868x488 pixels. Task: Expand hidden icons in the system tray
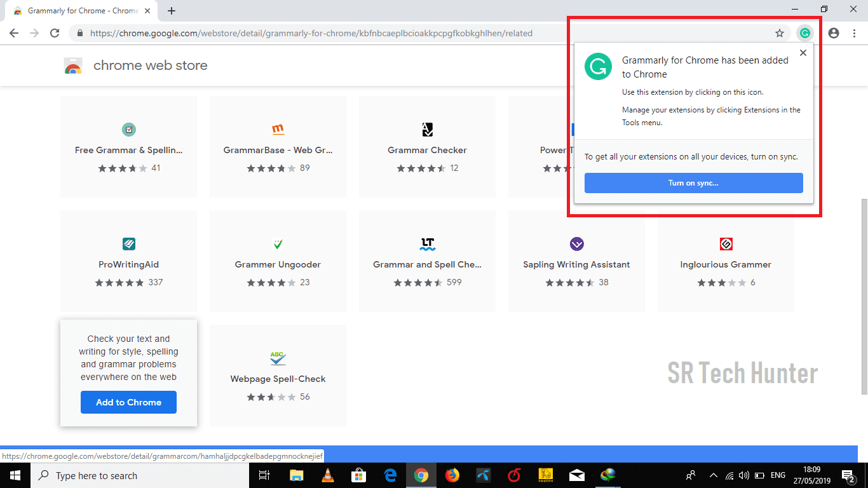713,475
